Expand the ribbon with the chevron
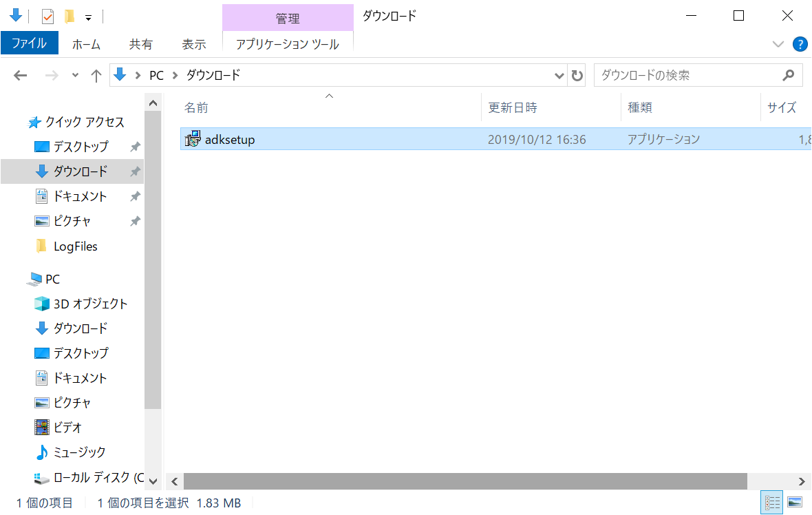Viewport: 812px width, 515px height. tap(778, 44)
